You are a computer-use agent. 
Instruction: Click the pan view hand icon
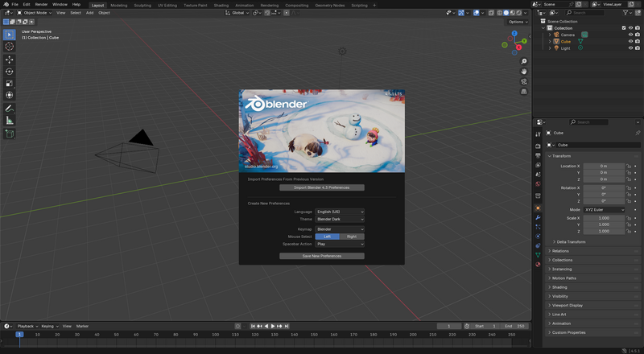524,72
